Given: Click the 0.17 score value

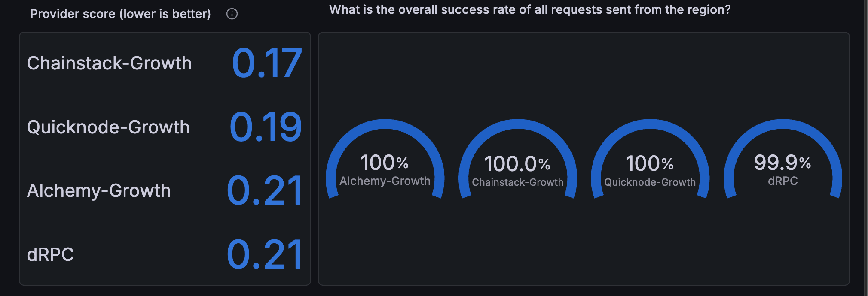Looking at the screenshot, I should [x=266, y=63].
